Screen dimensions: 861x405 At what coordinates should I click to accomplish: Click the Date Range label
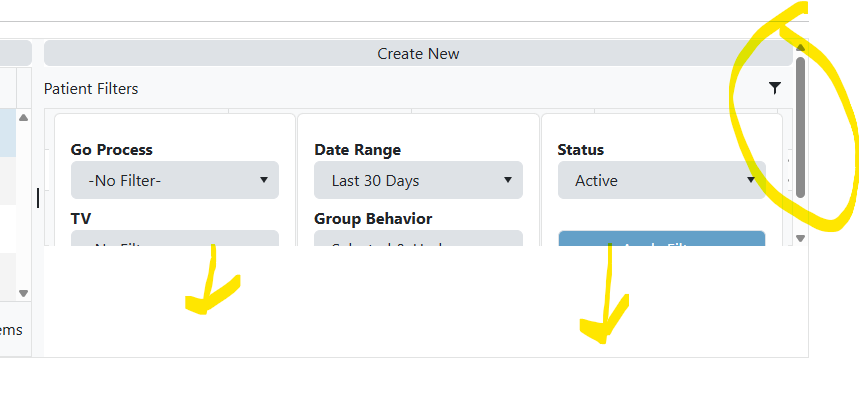pos(357,150)
